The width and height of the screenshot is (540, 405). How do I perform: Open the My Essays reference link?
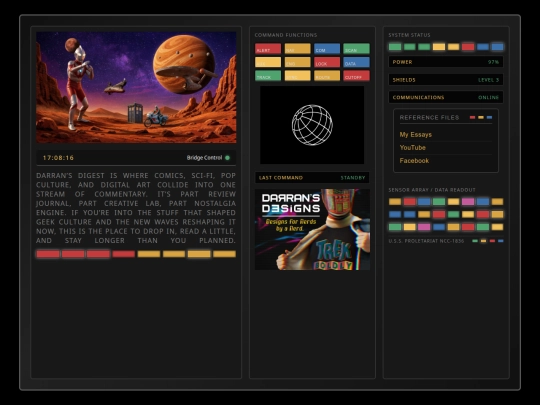coord(416,135)
